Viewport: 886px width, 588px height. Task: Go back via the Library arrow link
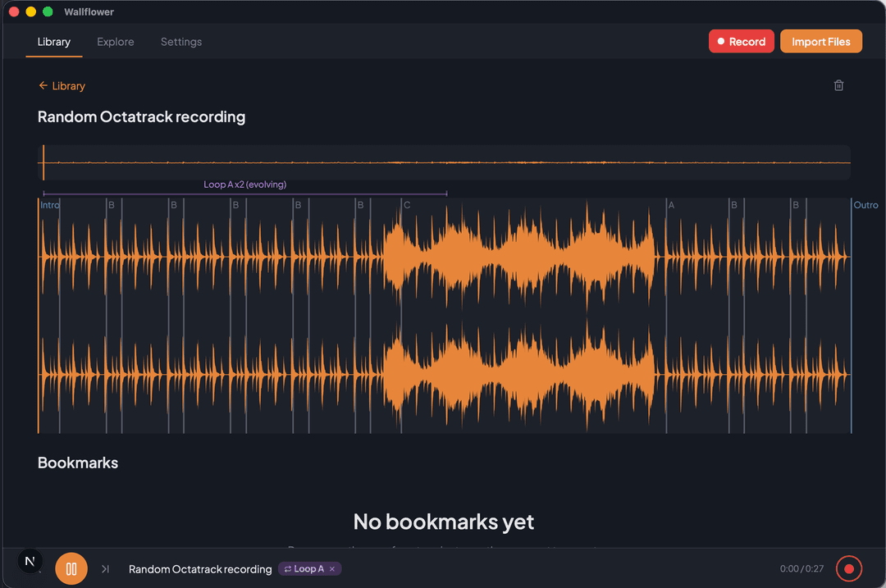click(x=62, y=86)
